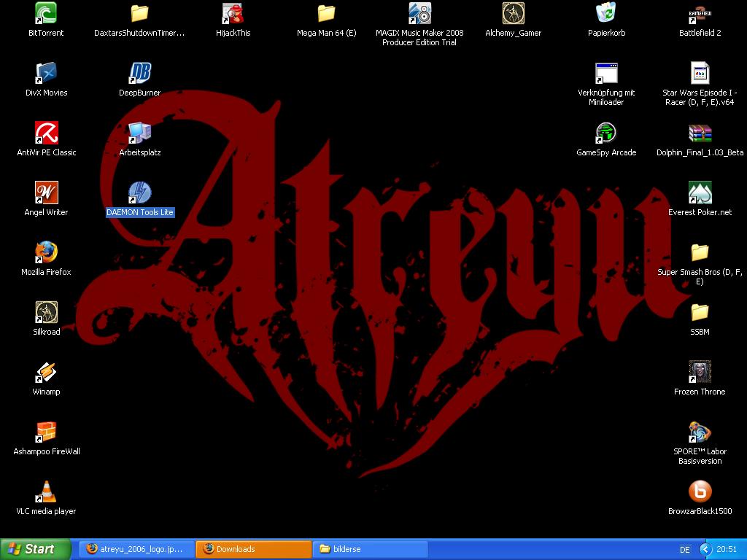
Task: Select the DAEMON Tools Lite icon
Action: [139, 193]
